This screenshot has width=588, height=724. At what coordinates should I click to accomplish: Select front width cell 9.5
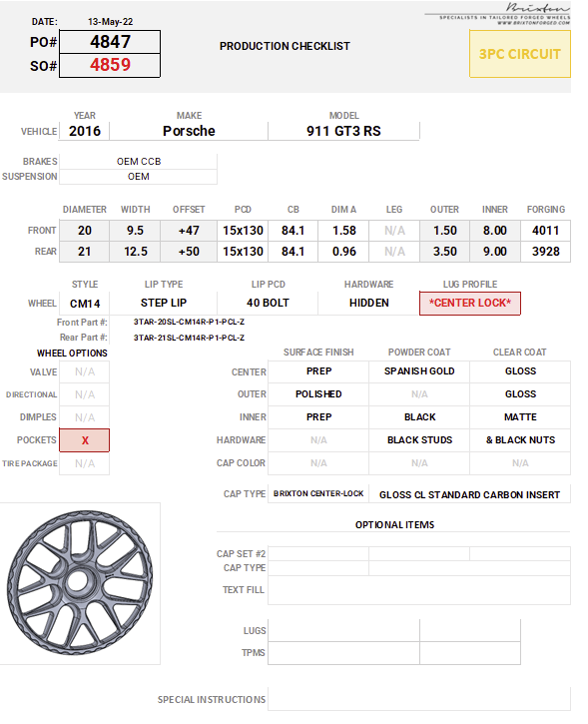(135, 231)
